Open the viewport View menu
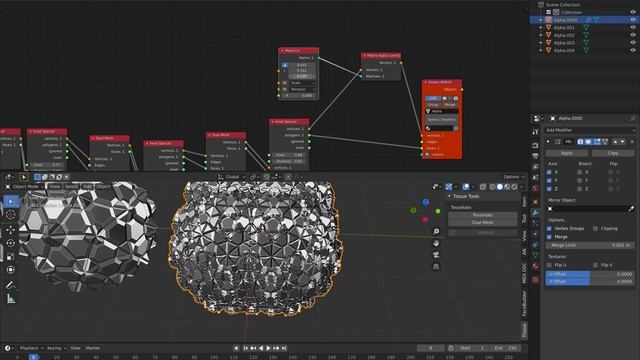This screenshot has height=360, width=640. [x=54, y=187]
